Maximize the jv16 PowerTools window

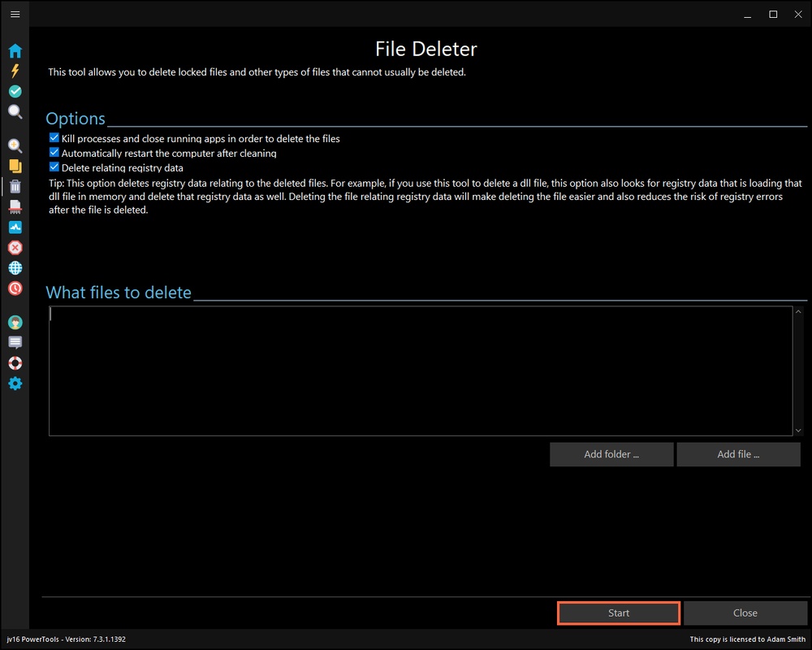click(x=773, y=15)
